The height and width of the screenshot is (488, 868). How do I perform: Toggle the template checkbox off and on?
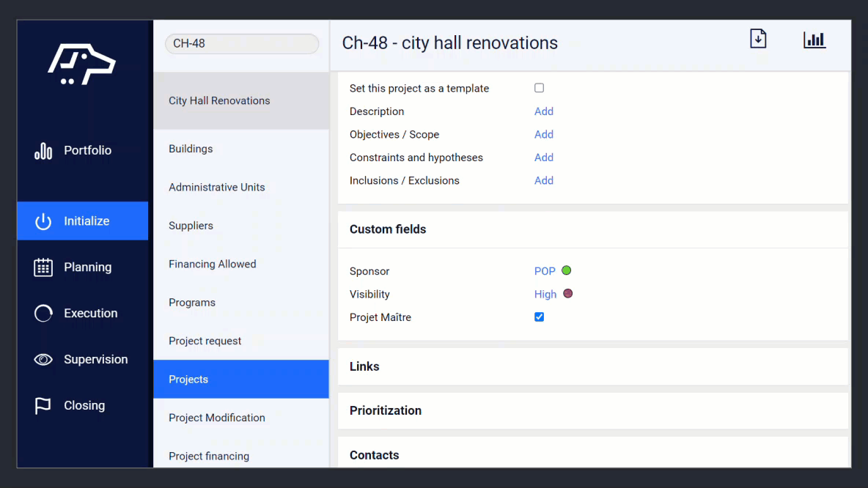coord(539,87)
